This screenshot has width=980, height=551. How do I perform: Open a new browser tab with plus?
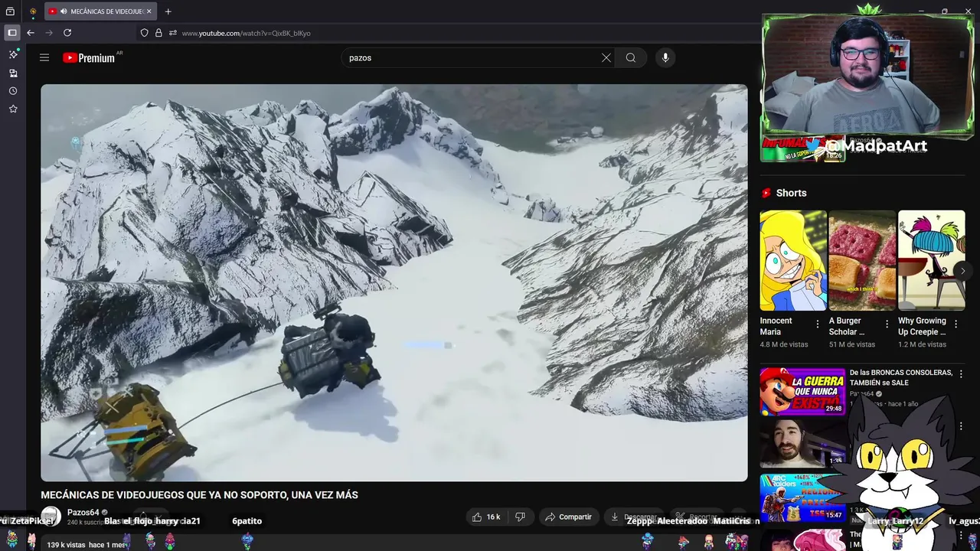(168, 11)
